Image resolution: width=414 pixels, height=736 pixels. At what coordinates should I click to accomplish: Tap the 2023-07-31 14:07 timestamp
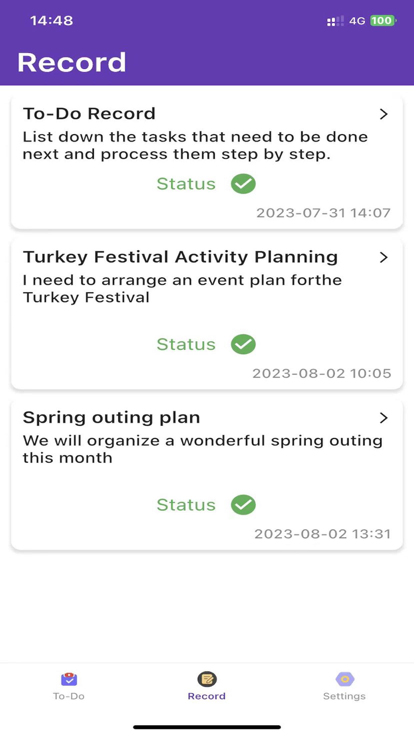pos(323,213)
